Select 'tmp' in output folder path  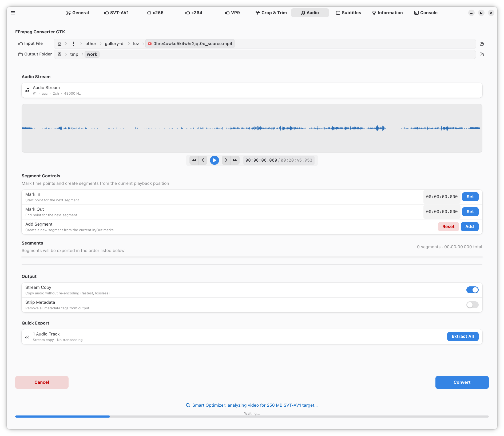tap(74, 54)
